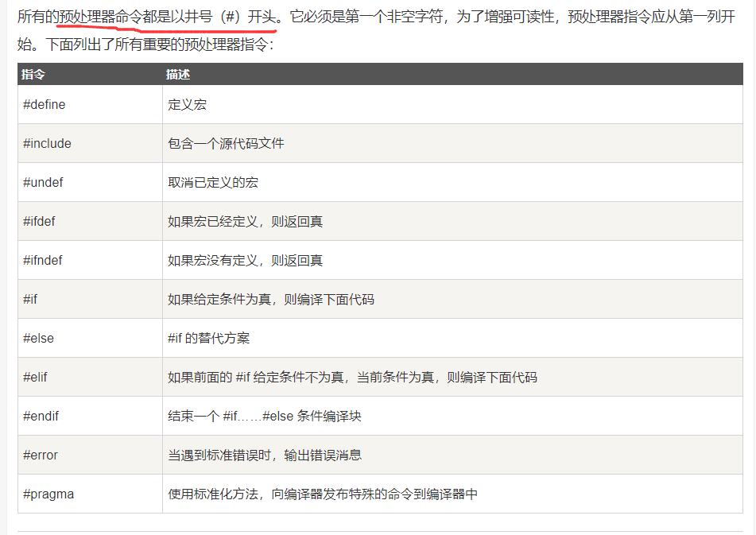Click the description "包含一个源代码文件"
The height and width of the screenshot is (535, 756).
click(x=226, y=144)
